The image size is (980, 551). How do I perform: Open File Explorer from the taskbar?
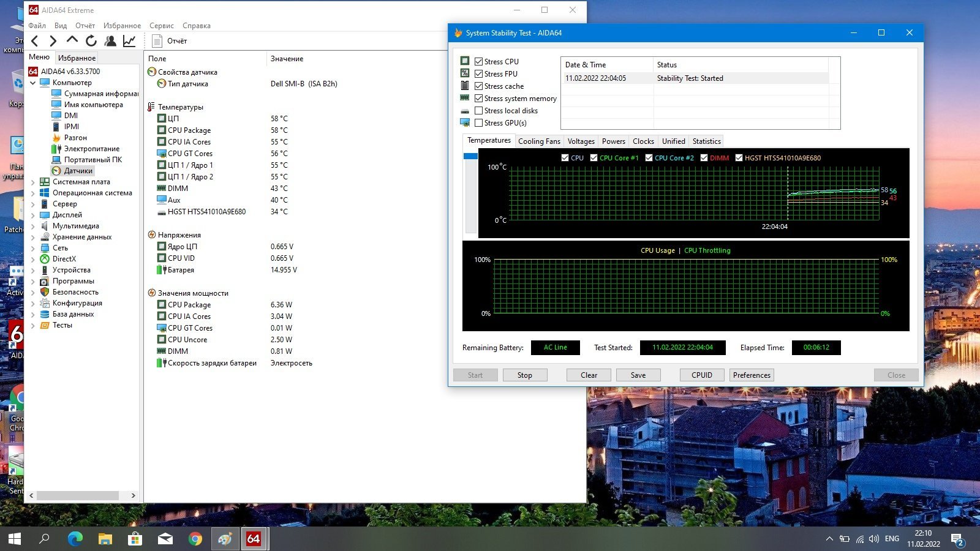tap(105, 539)
